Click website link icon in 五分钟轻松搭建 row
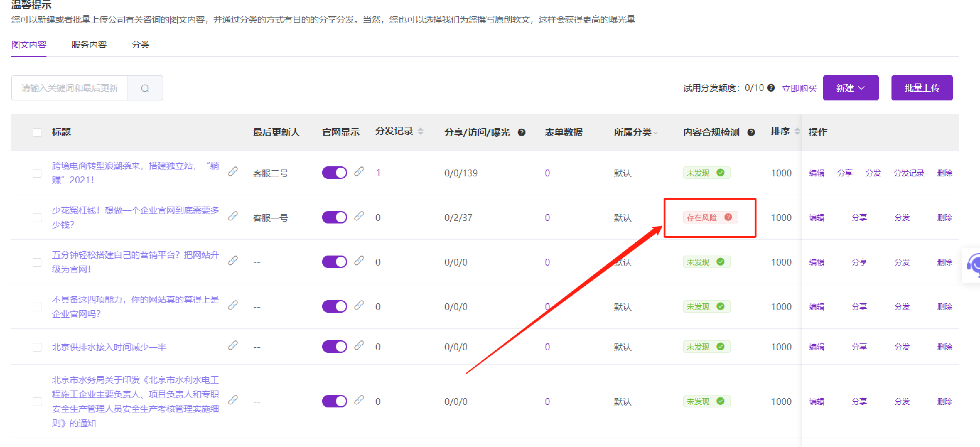This screenshot has width=980, height=447. click(359, 260)
